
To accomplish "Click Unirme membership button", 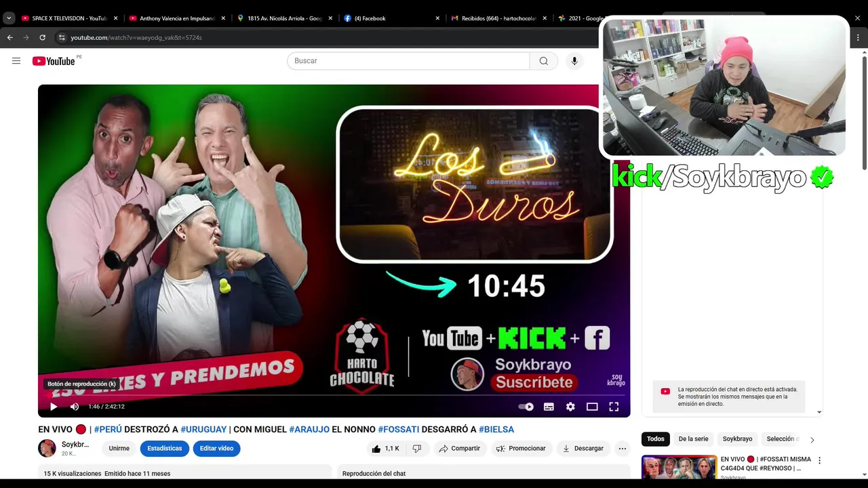I will tap(119, 449).
